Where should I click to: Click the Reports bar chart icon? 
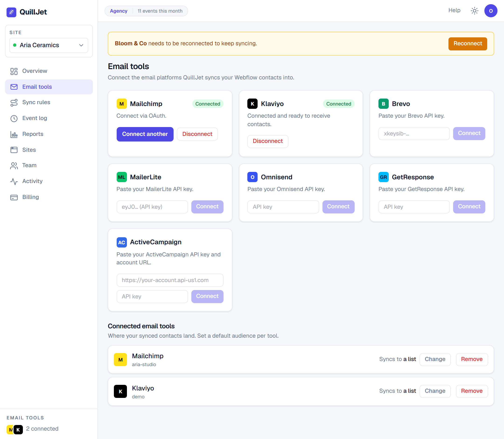(14, 134)
